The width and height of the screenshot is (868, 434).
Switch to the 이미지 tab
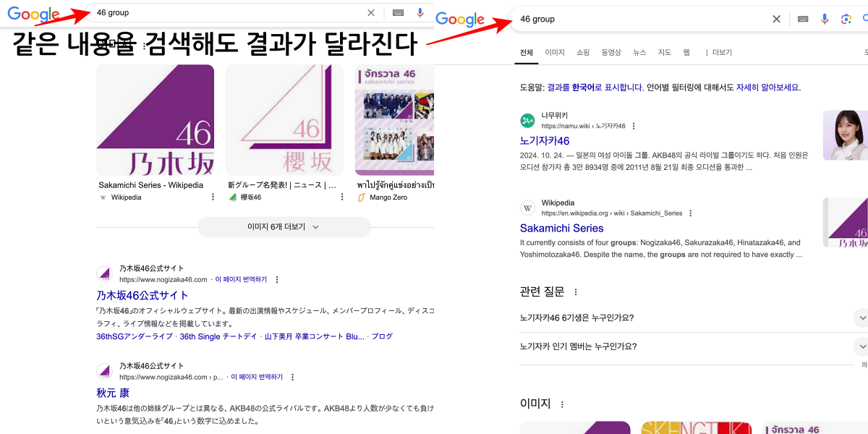click(x=555, y=52)
